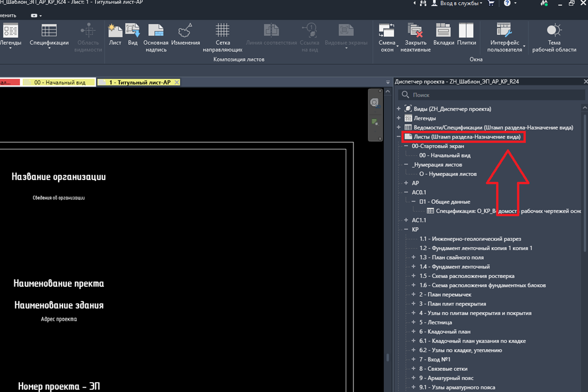Select 00 - Начальный вид in tree

click(x=445, y=156)
